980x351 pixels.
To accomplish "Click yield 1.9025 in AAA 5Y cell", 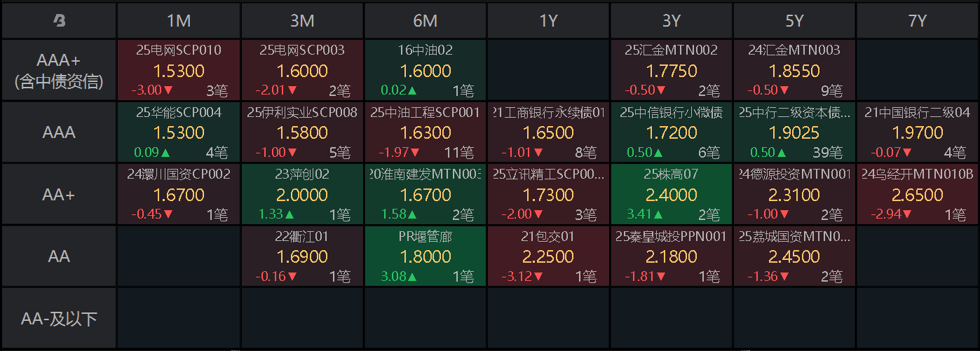I will click(x=794, y=132).
